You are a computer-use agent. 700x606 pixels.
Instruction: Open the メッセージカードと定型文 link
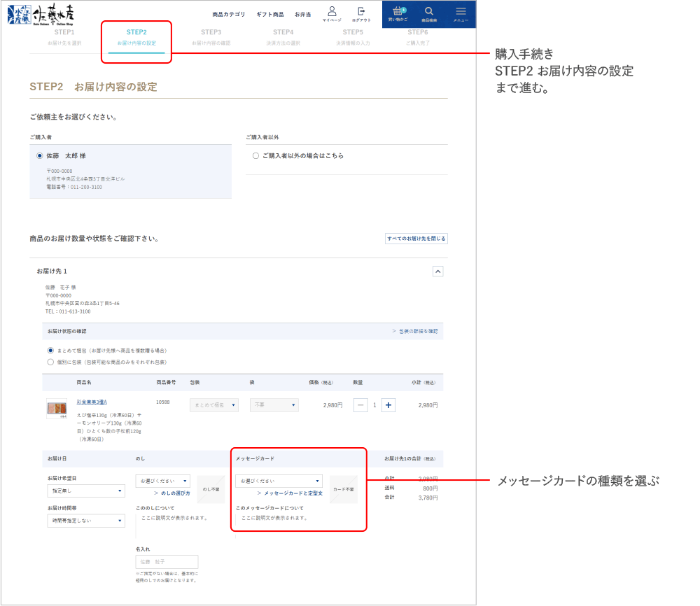293,493
